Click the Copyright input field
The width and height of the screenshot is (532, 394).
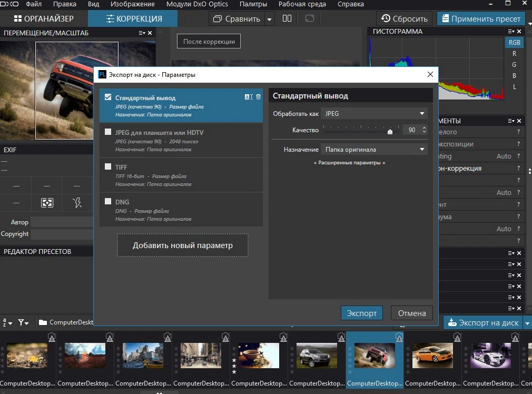(62, 234)
